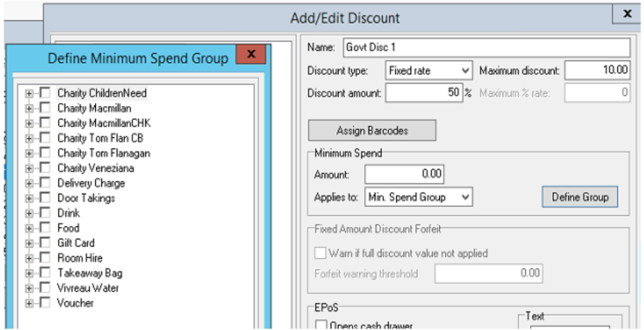This screenshot has width=644, height=330.
Task: Open the Applies to dropdown
Action: tap(419, 197)
